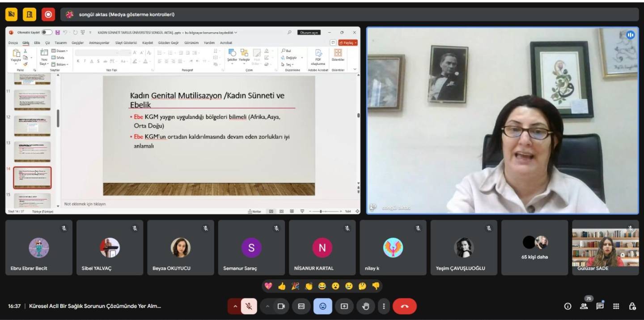Send the thumbs up reaction
The width and height of the screenshot is (644, 320).
[282, 286]
